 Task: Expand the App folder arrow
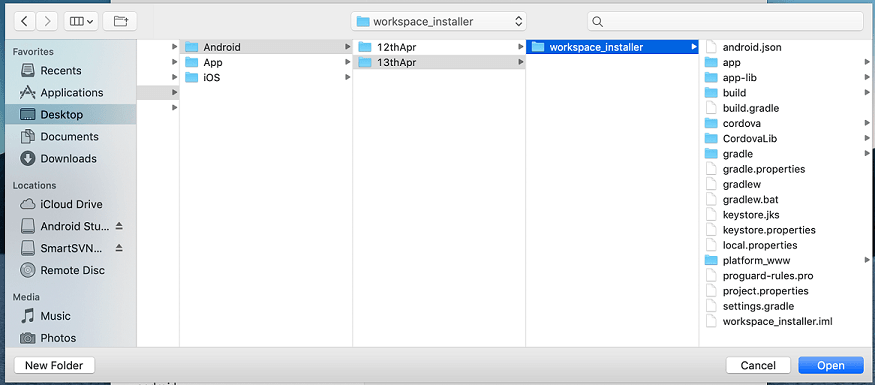point(348,62)
